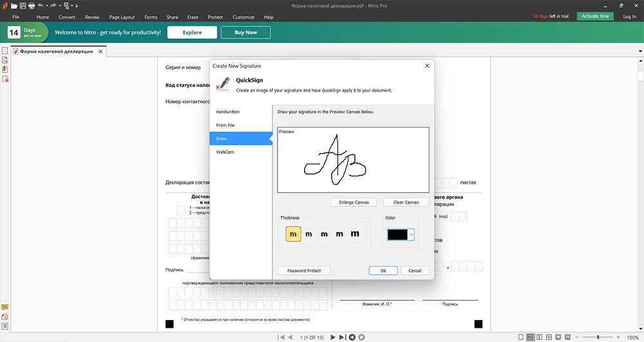The height and width of the screenshot is (342, 644).
Task: Select the thickest pen thickness option
Action: click(x=355, y=234)
